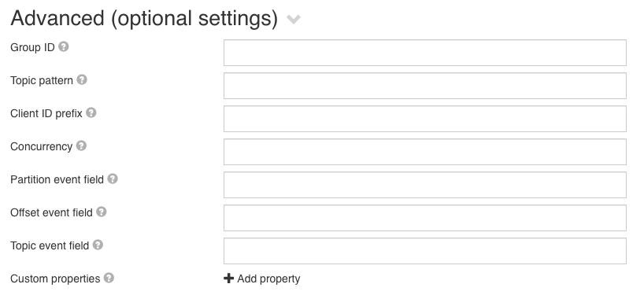Screen dimensions: 644x295
Task: Click the Custom properties label
Action: [x=55, y=278]
